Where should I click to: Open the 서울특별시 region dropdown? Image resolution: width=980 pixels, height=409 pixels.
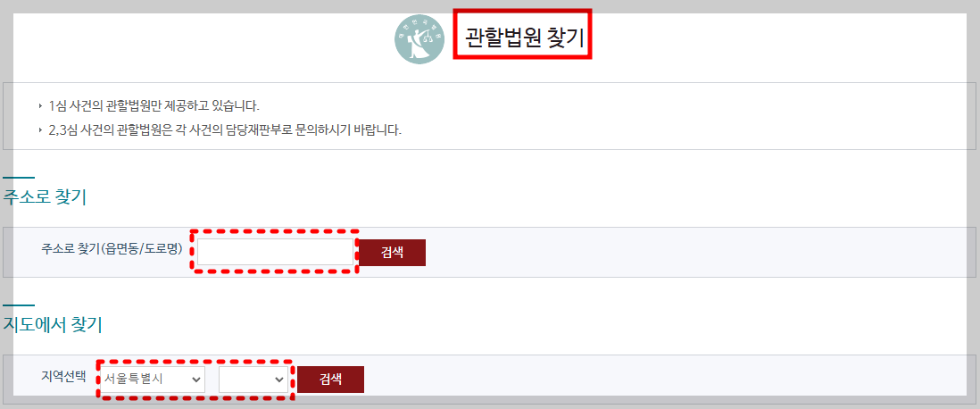pos(154,379)
